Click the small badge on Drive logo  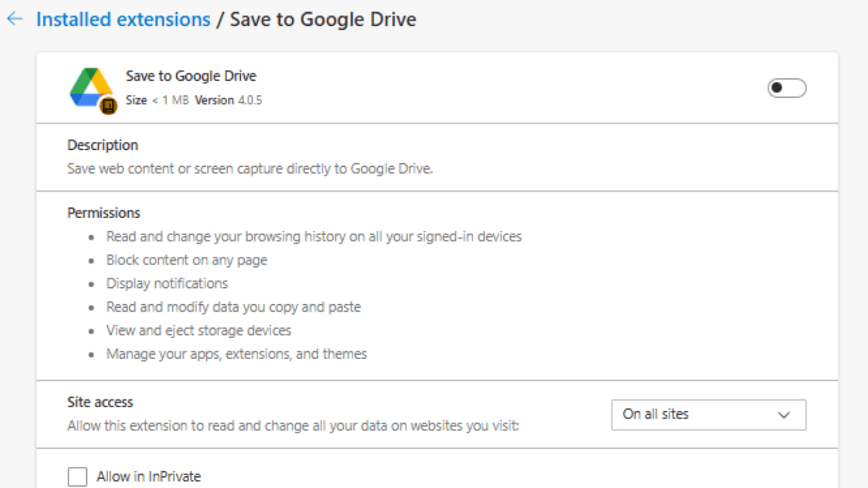pos(108,106)
